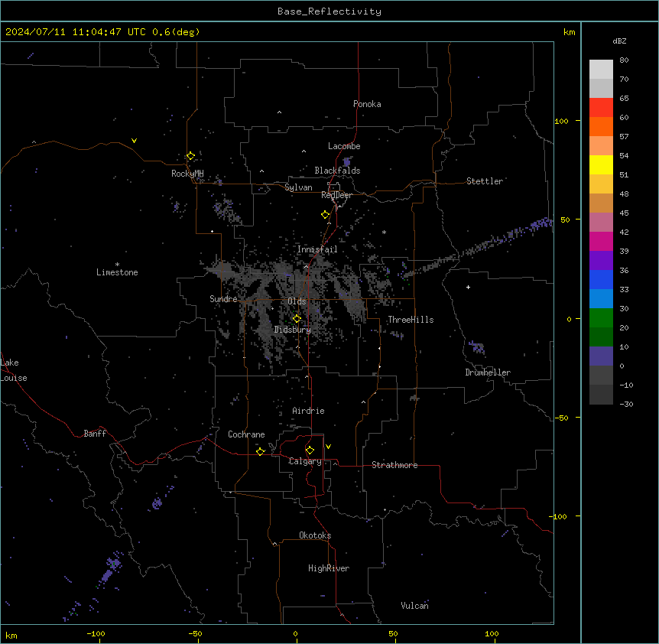Click the -30 value in the dBZ legend
This screenshot has width=659, height=644.
(x=626, y=404)
